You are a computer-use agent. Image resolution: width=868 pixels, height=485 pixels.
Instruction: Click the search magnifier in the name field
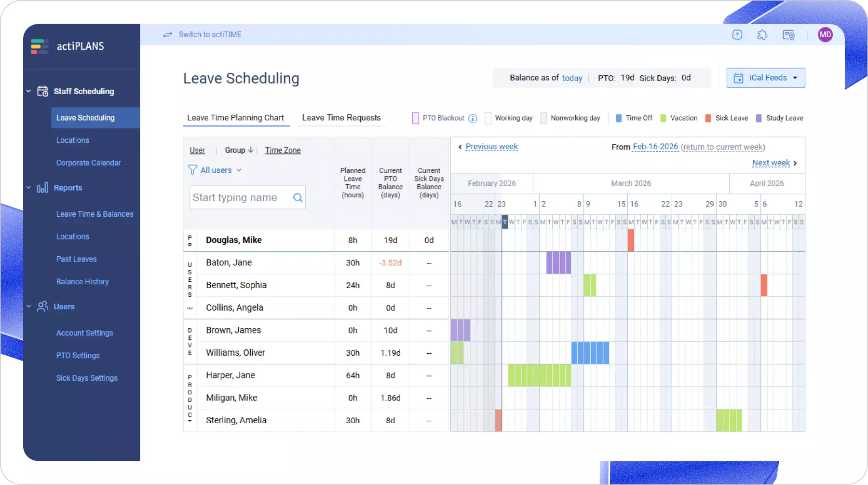point(297,197)
